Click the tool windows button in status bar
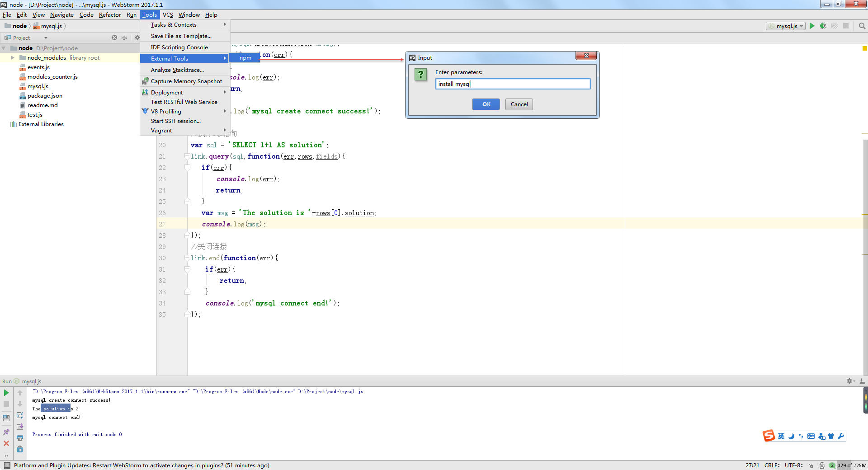 [7, 465]
